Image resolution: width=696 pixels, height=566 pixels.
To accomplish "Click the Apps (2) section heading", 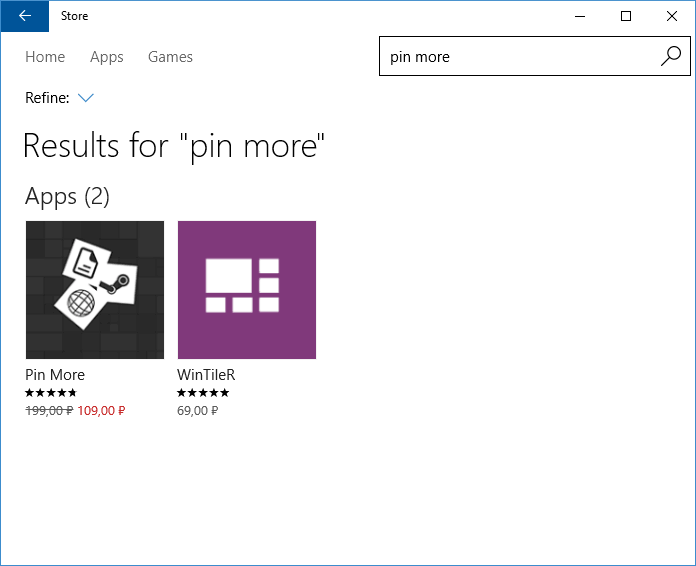I will 67,197.
